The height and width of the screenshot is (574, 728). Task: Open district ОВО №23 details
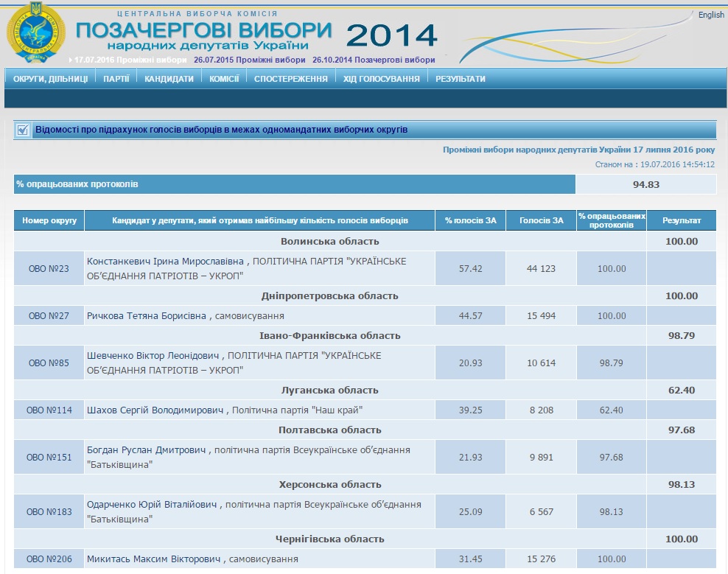pos(49,269)
